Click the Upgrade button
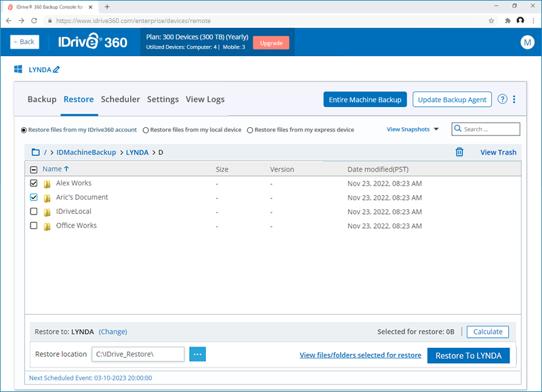 point(271,43)
